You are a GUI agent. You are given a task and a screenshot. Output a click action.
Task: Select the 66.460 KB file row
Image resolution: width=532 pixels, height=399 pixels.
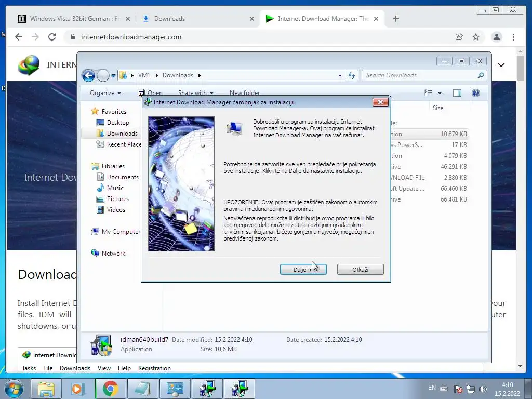coord(430,188)
